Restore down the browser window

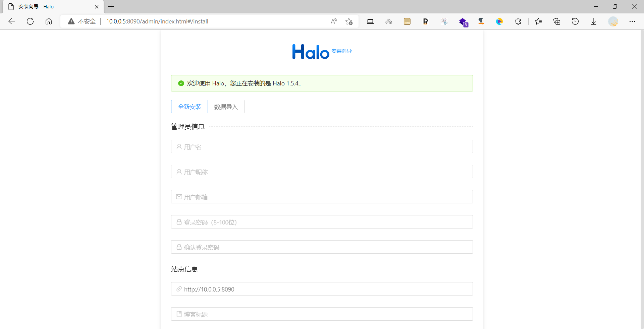point(615,7)
